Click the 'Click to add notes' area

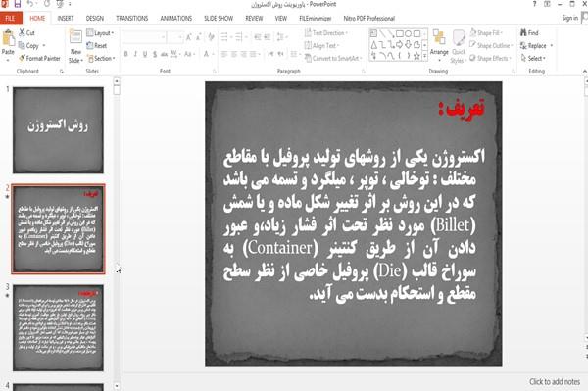555,381
